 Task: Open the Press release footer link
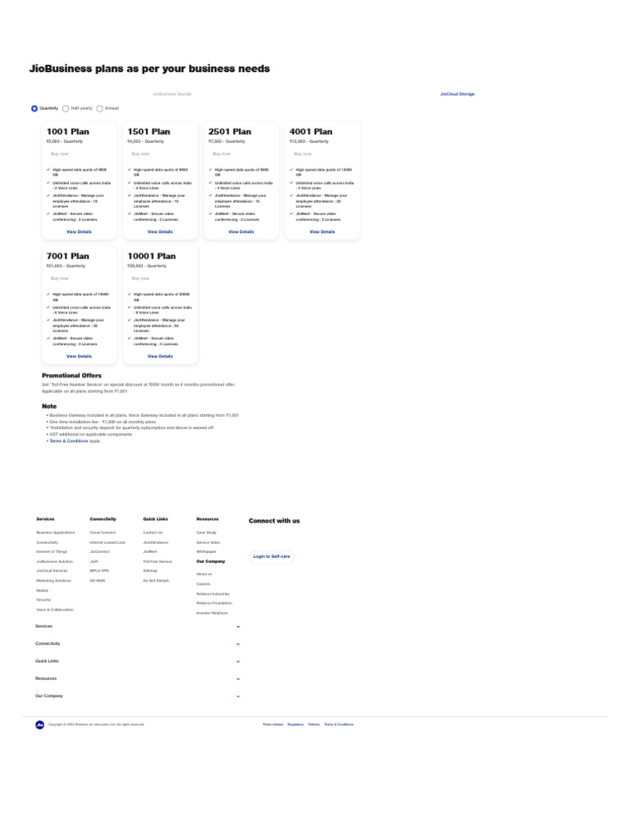(272, 724)
